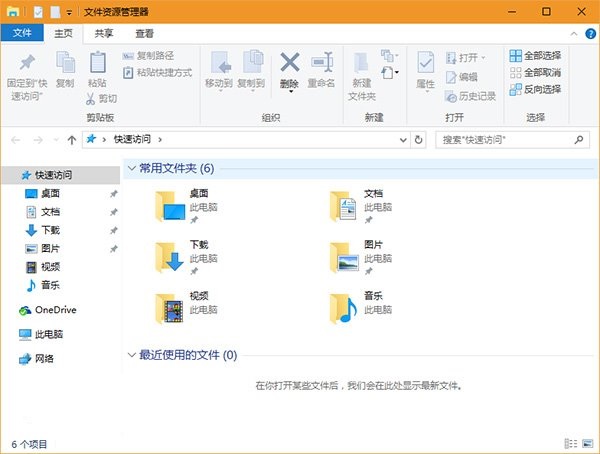Click 编辑 in the open group
600x454 pixels.
click(461, 77)
